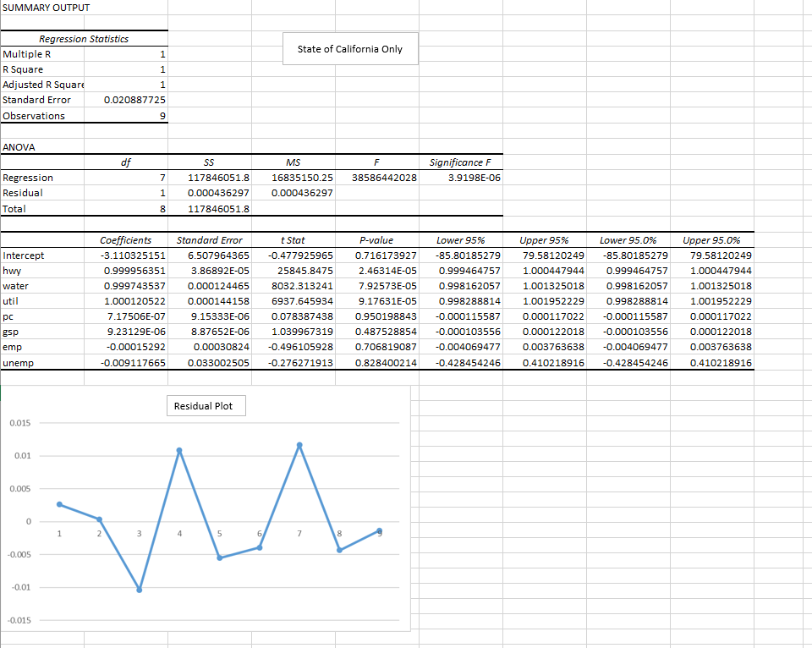The height and width of the screenshot is (648, 812).
Task: Select emp P-value 0.706819087
Action: tap(377, 347)
